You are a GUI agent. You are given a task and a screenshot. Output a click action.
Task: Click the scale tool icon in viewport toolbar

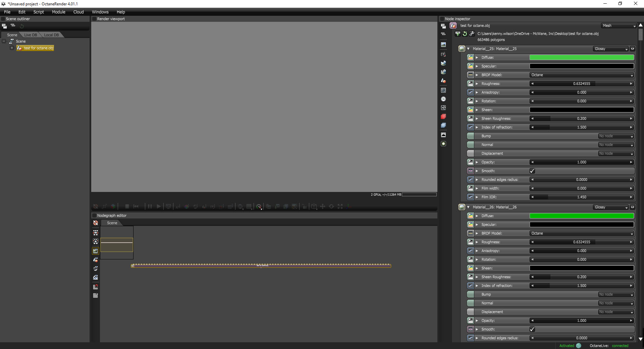point(340,206)
